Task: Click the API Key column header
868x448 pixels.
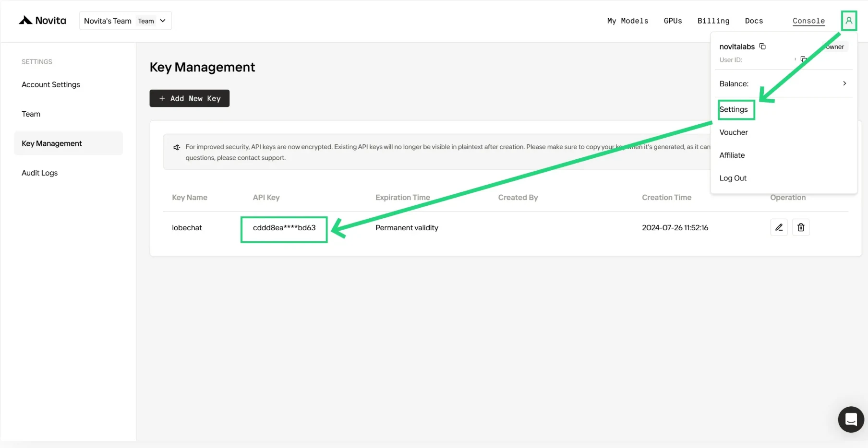Action: (266, 198)
